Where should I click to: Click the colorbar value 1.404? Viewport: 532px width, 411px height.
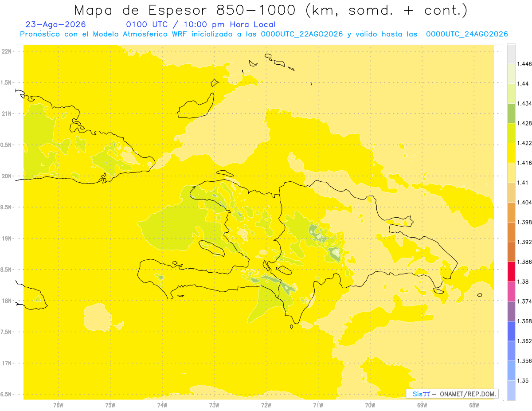pyautogui.click(x=524, y=202)
